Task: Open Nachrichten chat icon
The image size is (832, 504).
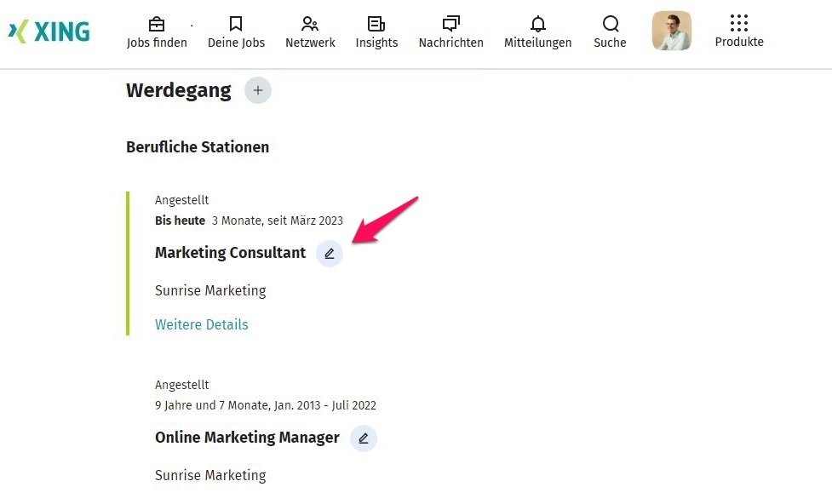Action: pos(450,24)
